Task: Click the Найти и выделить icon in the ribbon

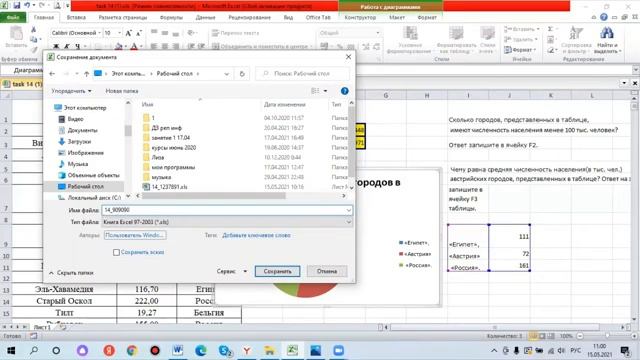Action: [607, 40]
